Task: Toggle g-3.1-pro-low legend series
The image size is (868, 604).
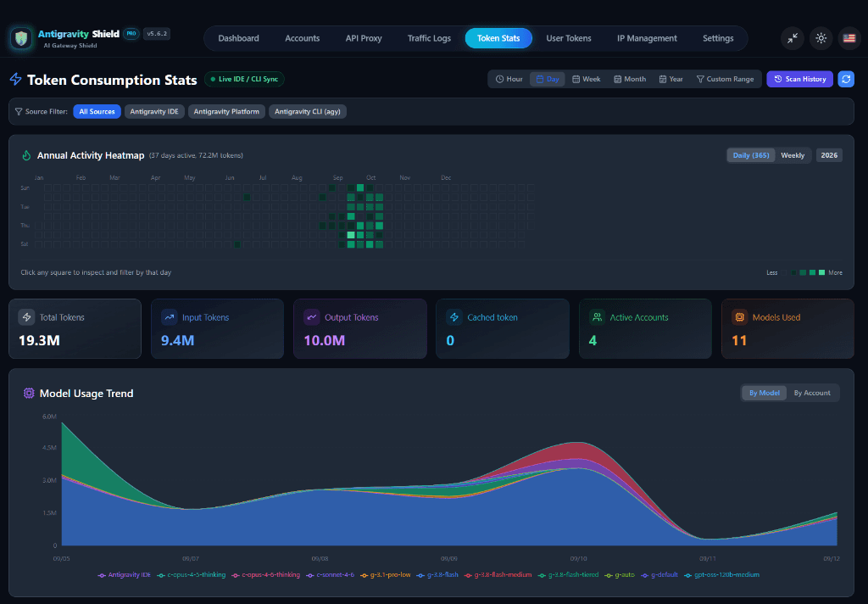Action: pos(386,575)
